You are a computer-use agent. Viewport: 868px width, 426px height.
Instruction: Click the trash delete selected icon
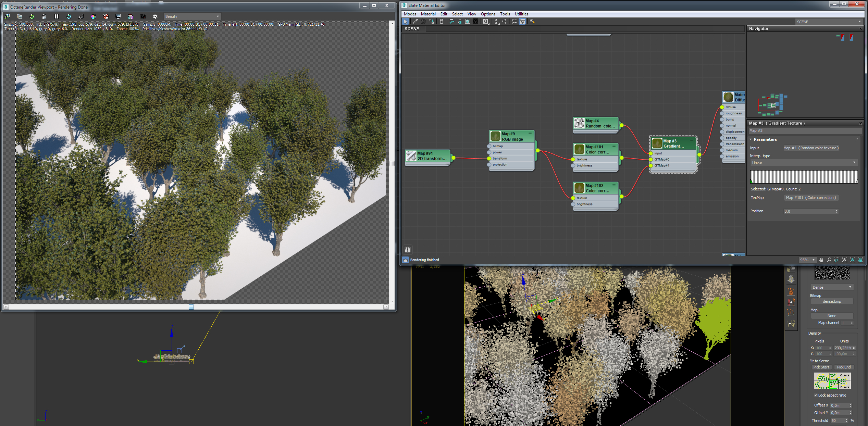coord(442,22)
